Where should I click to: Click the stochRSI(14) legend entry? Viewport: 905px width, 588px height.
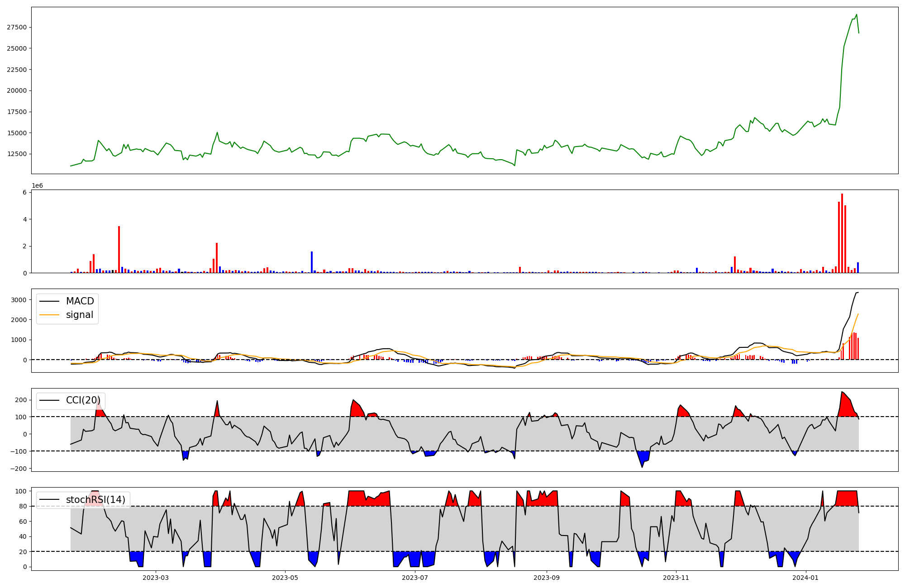click(95, 500)
